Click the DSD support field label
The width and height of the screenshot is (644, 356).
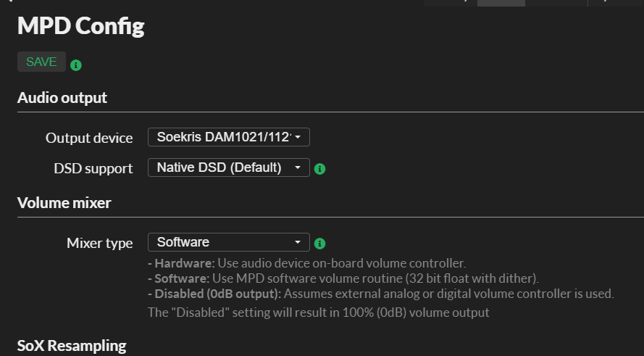click(x=93, y=168)
